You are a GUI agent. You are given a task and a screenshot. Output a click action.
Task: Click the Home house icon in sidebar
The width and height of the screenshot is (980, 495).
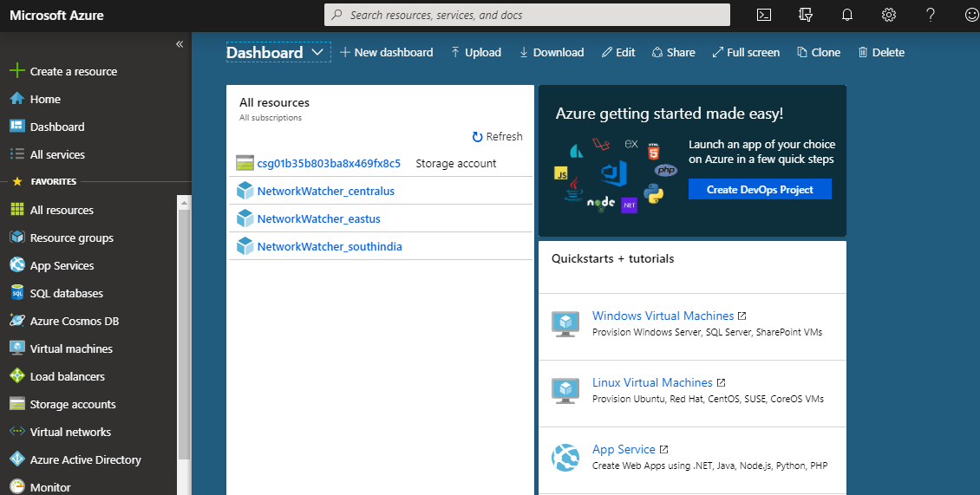pyautogui.click(x=16, y=99)
